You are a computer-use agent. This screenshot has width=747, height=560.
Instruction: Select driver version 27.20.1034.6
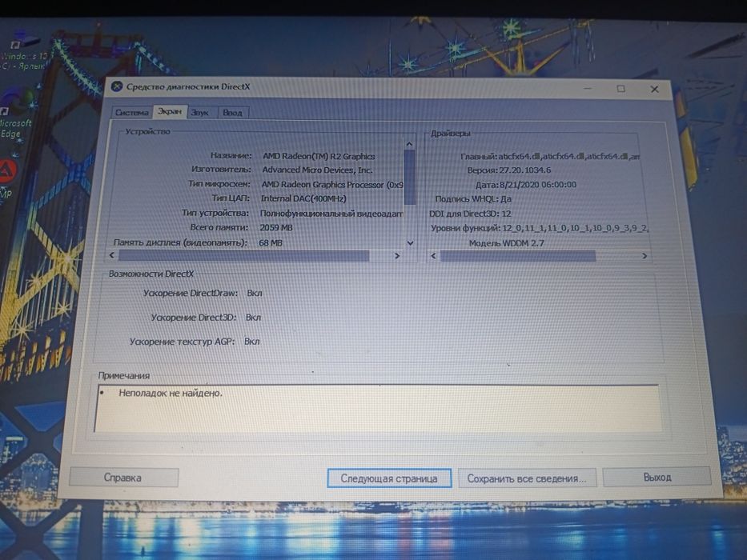point(525,170)
